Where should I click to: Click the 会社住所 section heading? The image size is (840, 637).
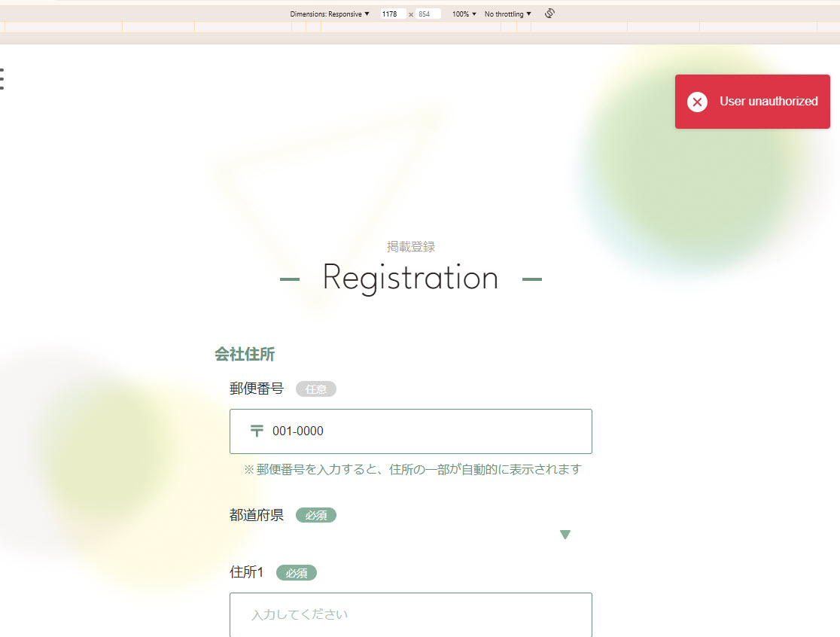click(245, 355)
